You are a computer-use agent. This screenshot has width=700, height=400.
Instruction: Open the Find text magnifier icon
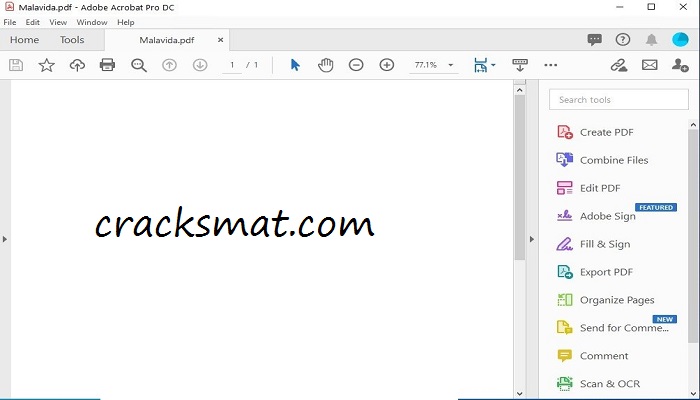click(139, 65)
